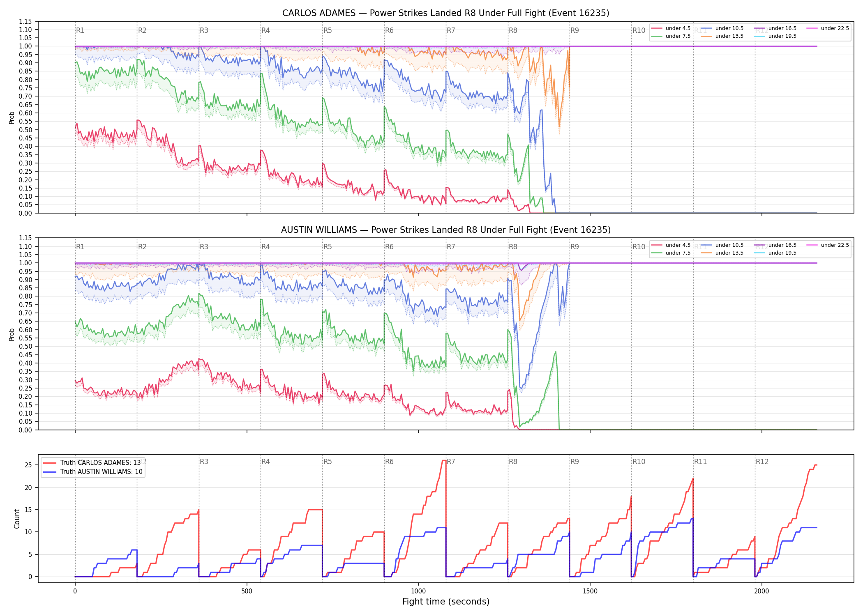Viewport: 863px width, 616px height.
Task: Click the R10 round marker in Austin Williams chart
Action: point(639,247)
